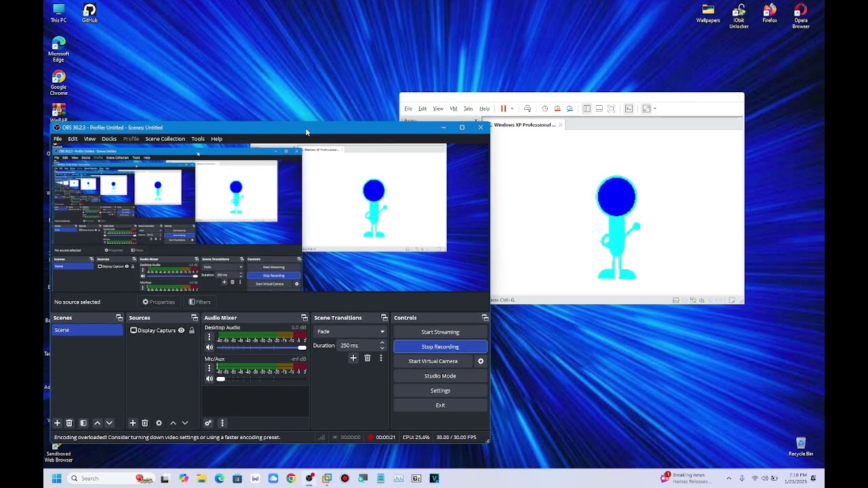Image resolution: width=868 pixels, height=488 pixels.
Task: Click Start Streaming button
Action: click(x=440, y=332)
